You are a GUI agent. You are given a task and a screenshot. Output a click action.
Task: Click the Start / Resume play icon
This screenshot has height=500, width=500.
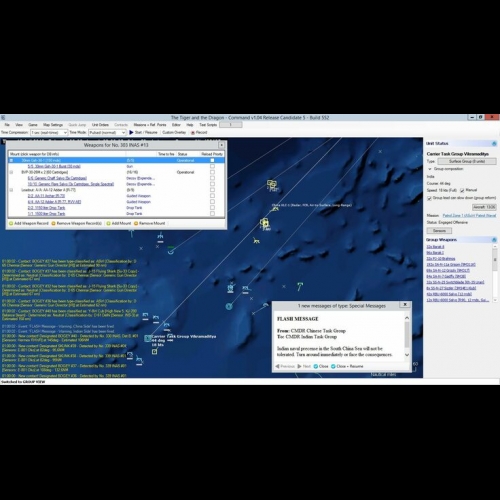pyautogui.click(x=131, y=132)
